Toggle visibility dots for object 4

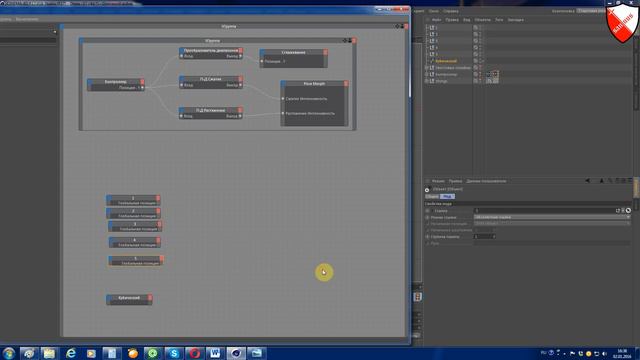click(480, 47)
